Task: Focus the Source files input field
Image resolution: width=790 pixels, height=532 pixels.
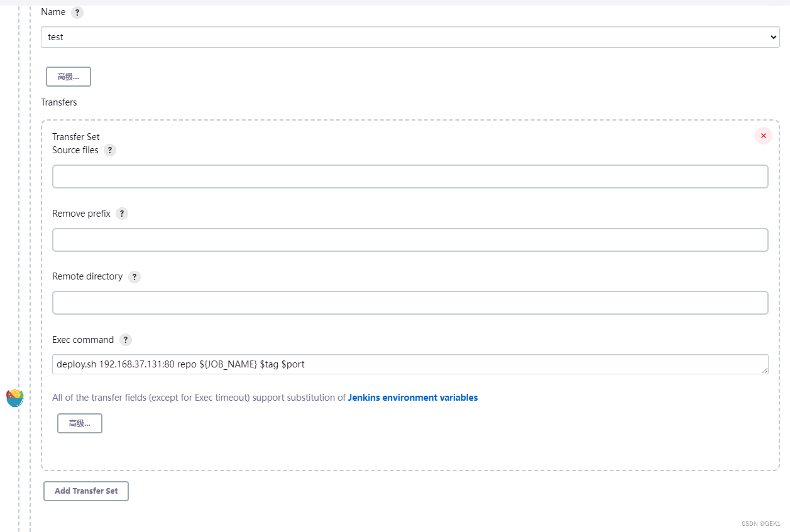Action: [x=410, y=176]
